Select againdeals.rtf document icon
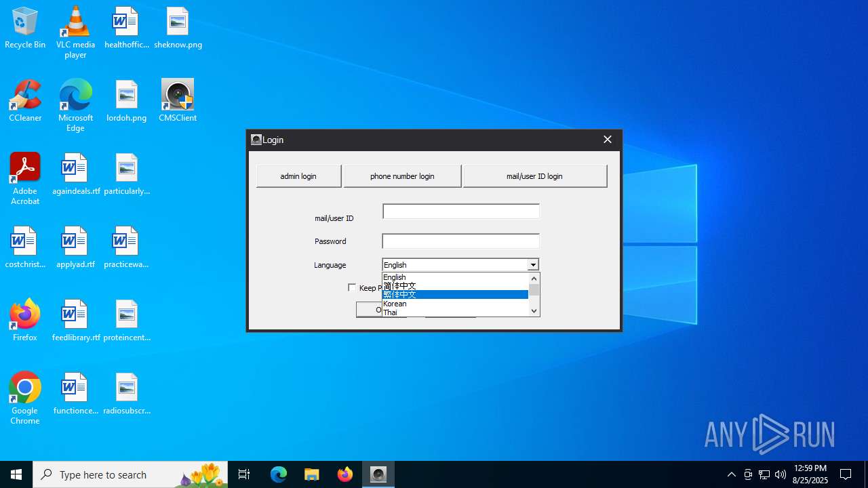868x488 pixels. [x=75, y=174]
